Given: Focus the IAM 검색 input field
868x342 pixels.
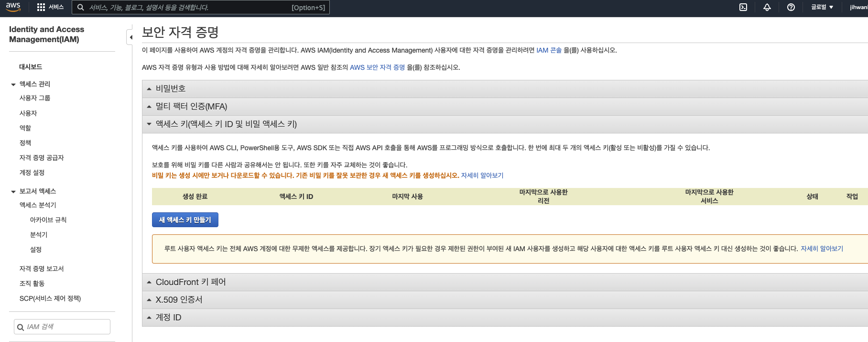Looking at the screenshot, I should (x=62, y=327).
